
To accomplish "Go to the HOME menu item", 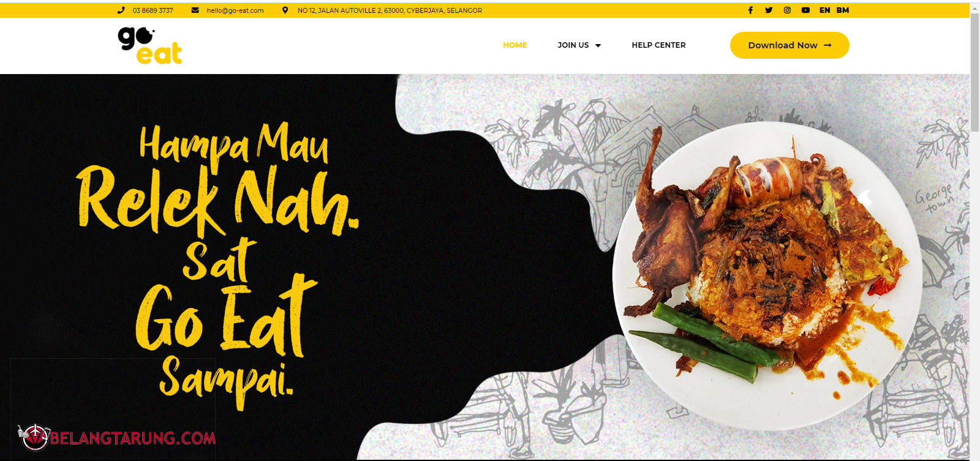I will (515, 45).
